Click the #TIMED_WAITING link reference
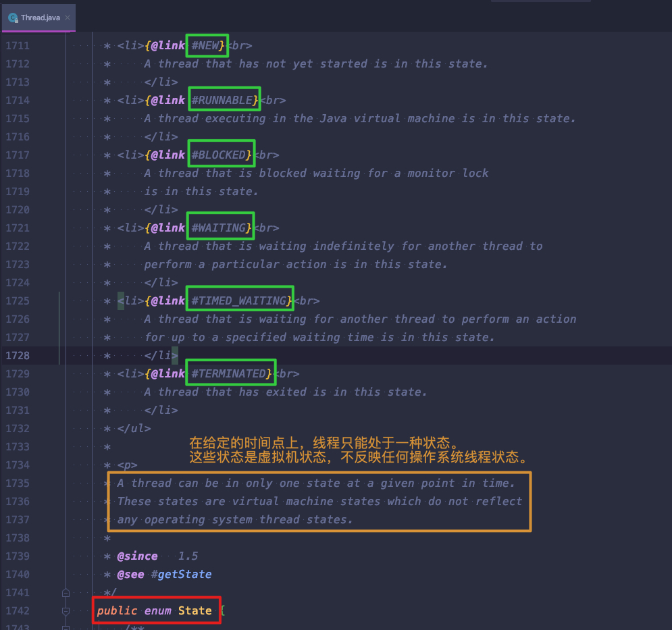 [x=239, y=300]
